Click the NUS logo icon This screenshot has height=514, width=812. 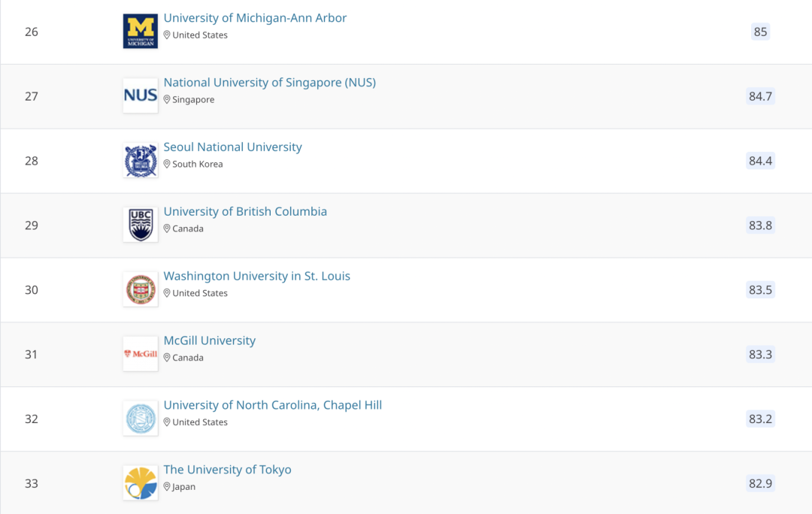(141, 95)
